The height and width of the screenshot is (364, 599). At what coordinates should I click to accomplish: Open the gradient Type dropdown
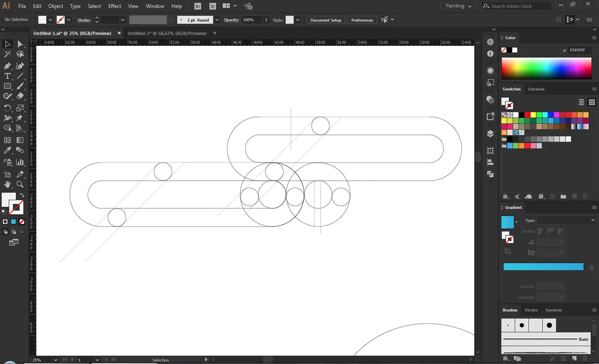(x=566, y=220)
